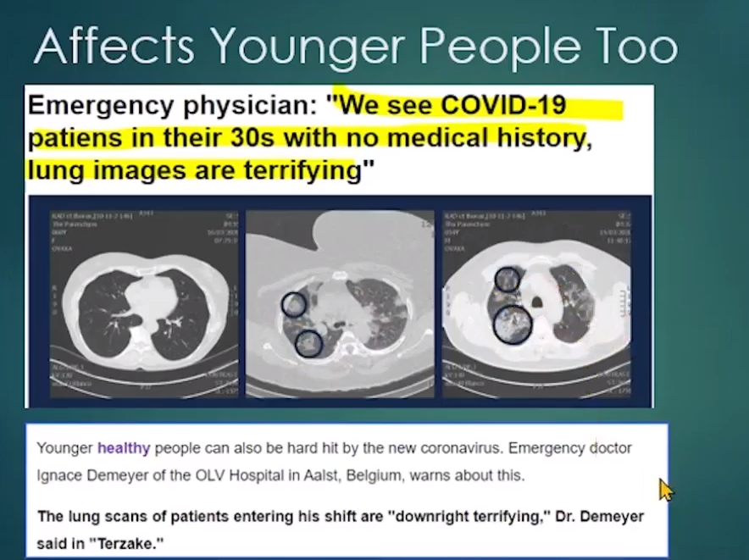The width and height of the screenshot is (749, 560).
Task: Select the small upper circle on right scan
Action: click(507, 278)
